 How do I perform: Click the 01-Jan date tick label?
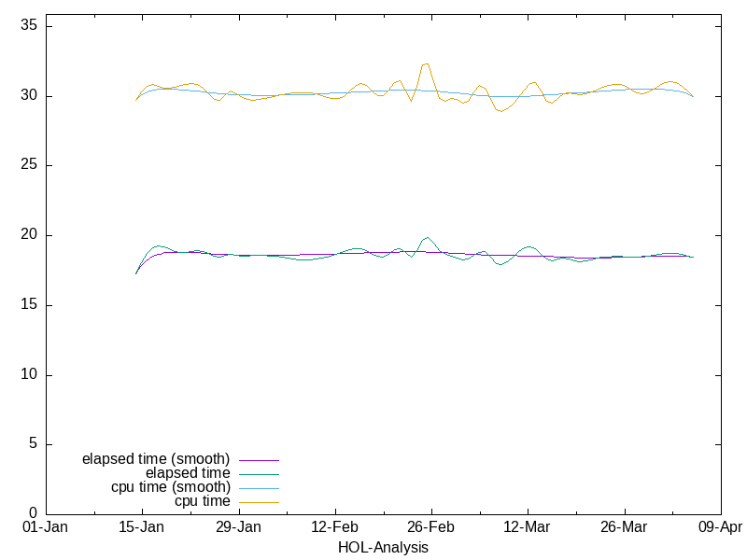click(x=45, y=527)
